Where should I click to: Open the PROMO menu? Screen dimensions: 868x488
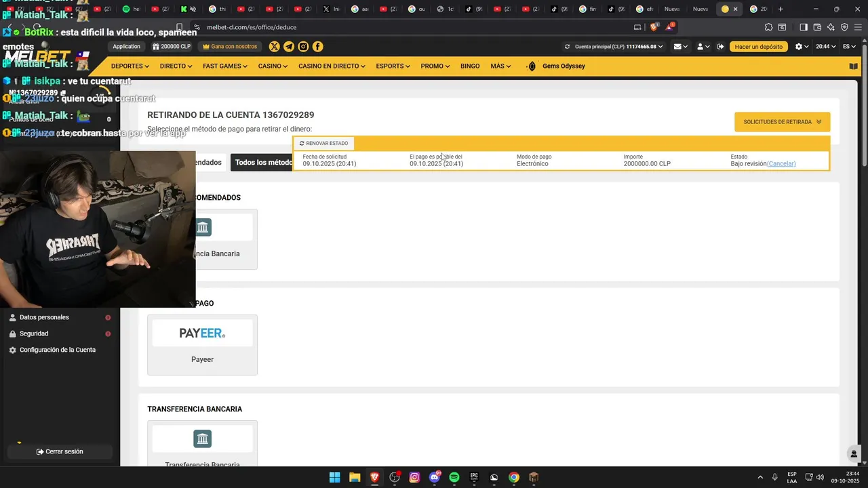tap(435, 66)
